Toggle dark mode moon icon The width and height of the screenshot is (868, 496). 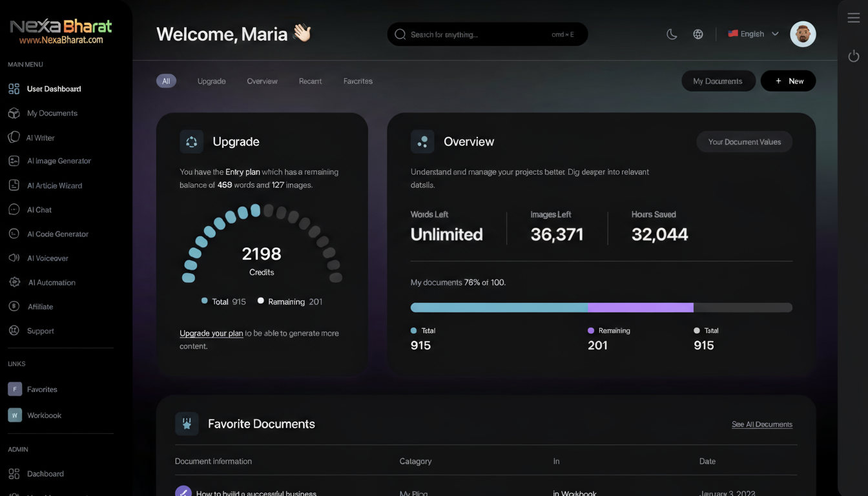(672, 34)
